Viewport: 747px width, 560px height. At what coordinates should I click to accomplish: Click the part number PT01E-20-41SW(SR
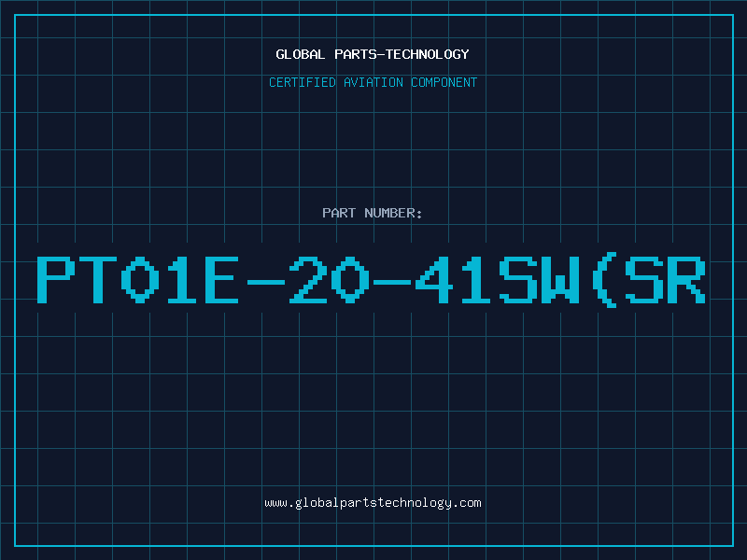tap(371, 280)
